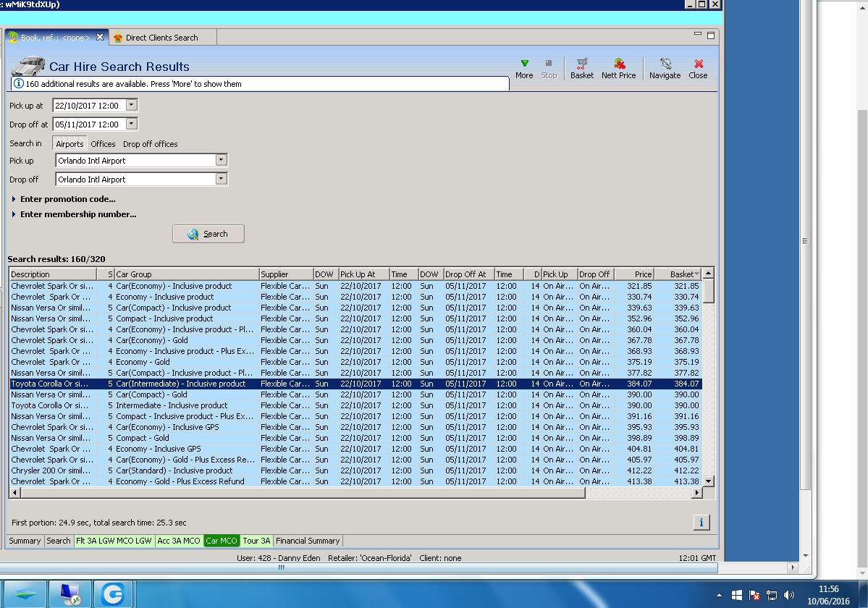Screen dimensions: 868x608
Task: Sort by Supplier column header
Action: click(x=286, y=274)
